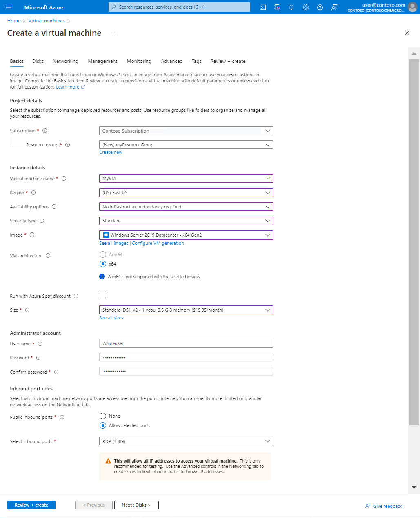420x518 pixels.
Task: Click the ellipsis next to page title
Action: tap(113, 33)
